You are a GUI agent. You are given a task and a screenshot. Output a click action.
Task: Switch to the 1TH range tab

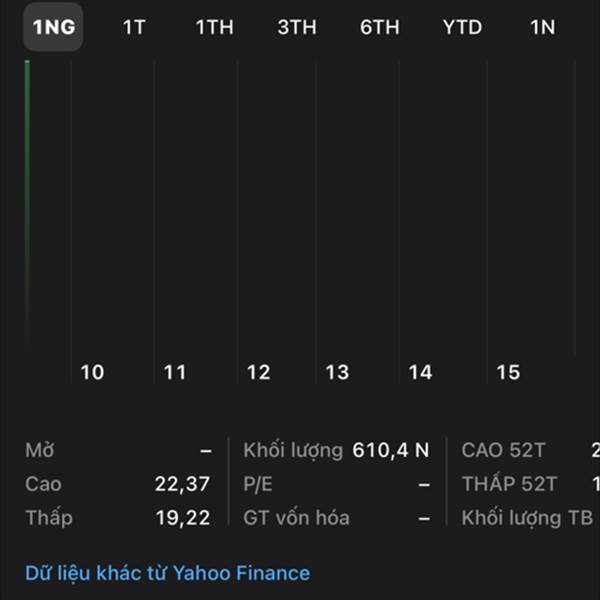coord(214,27)
